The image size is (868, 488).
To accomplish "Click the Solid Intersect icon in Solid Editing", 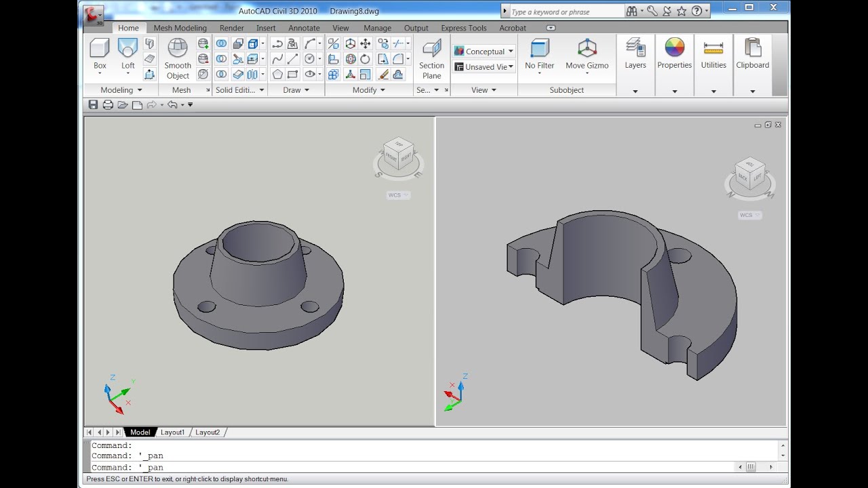I will click(221, 75).
